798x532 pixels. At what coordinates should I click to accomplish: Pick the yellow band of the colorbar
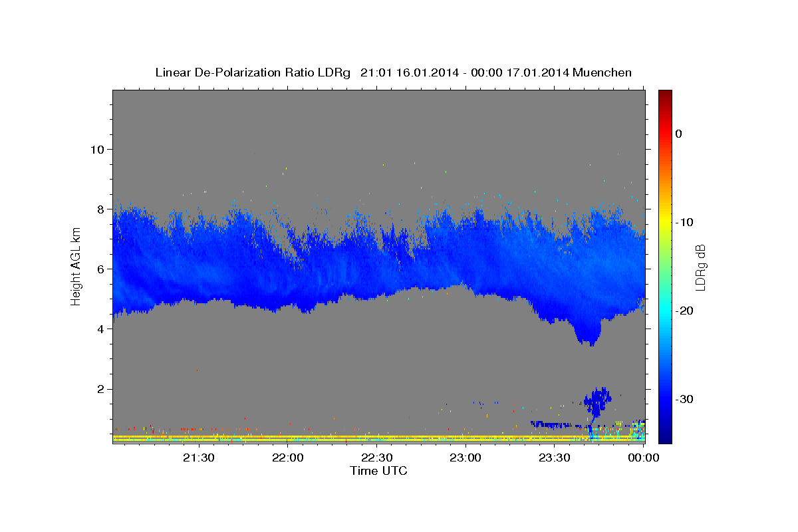coord(665,219)
